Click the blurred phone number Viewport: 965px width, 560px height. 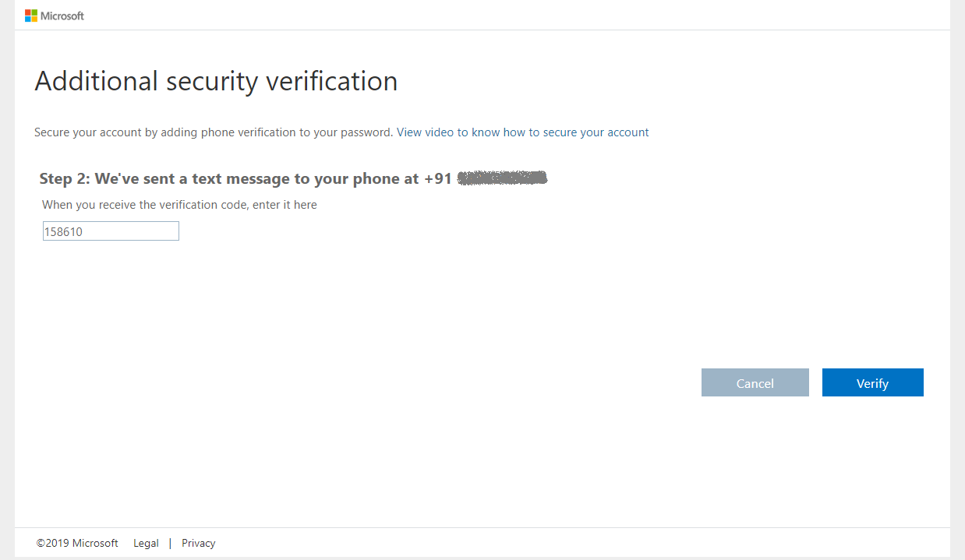click(x=502, y=179)
